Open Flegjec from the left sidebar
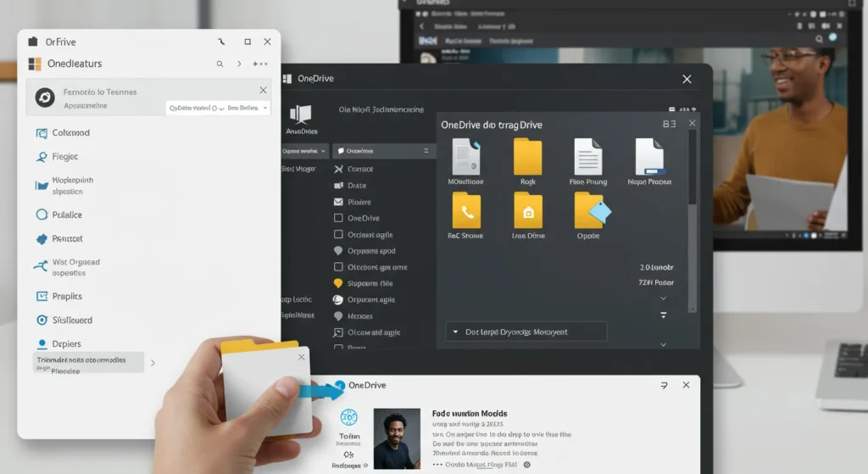Screen dimensions: 868x474 [58, 157]
